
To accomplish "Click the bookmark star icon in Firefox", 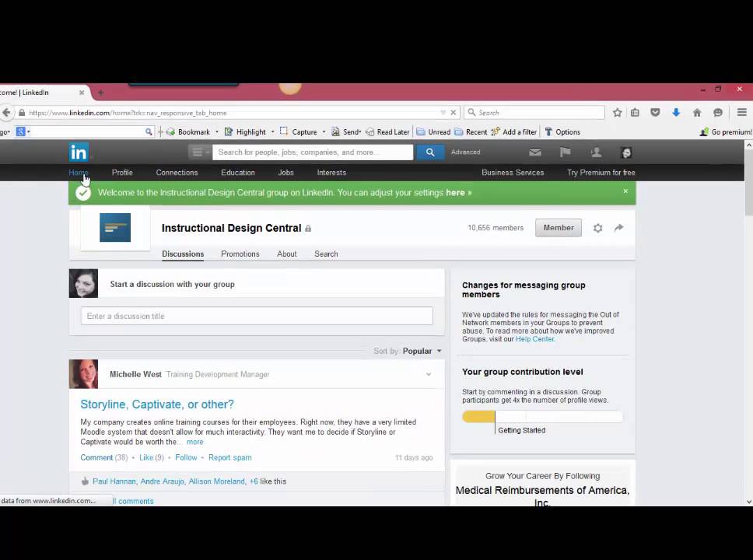I will point(617,112).
